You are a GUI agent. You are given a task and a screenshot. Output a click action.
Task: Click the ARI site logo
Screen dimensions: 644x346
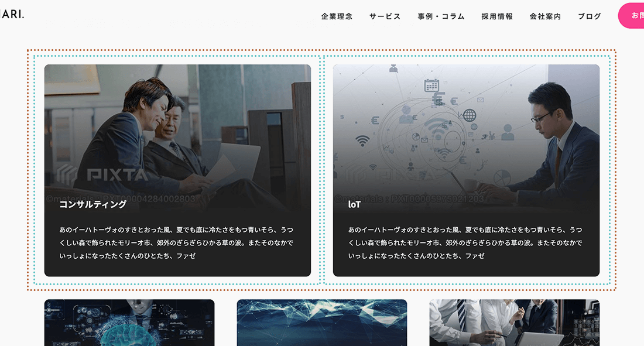(13, 14)
